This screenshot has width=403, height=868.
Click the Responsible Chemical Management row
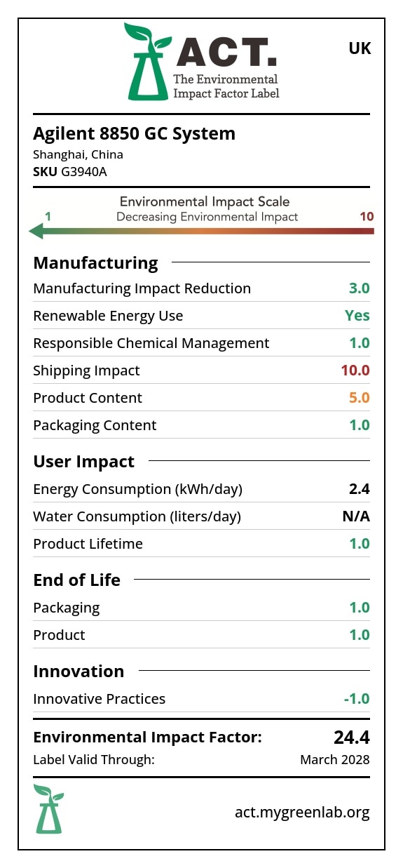[x=201, y=343]
